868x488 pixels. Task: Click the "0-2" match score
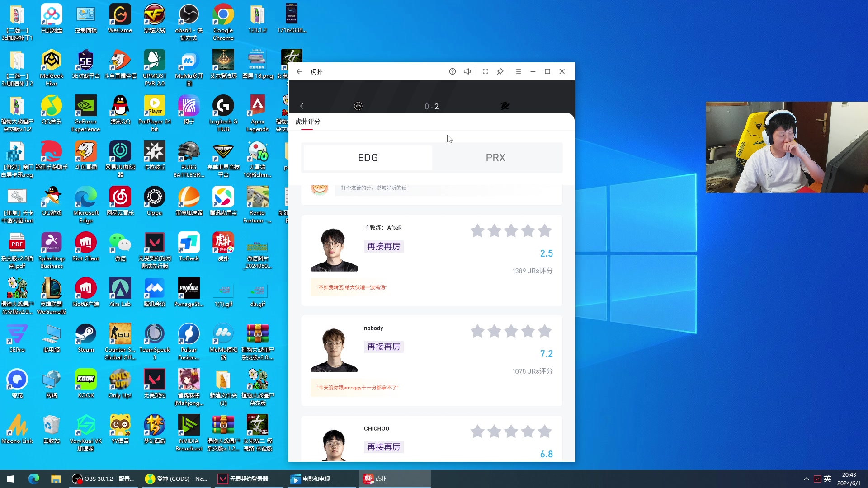point(432,107)
